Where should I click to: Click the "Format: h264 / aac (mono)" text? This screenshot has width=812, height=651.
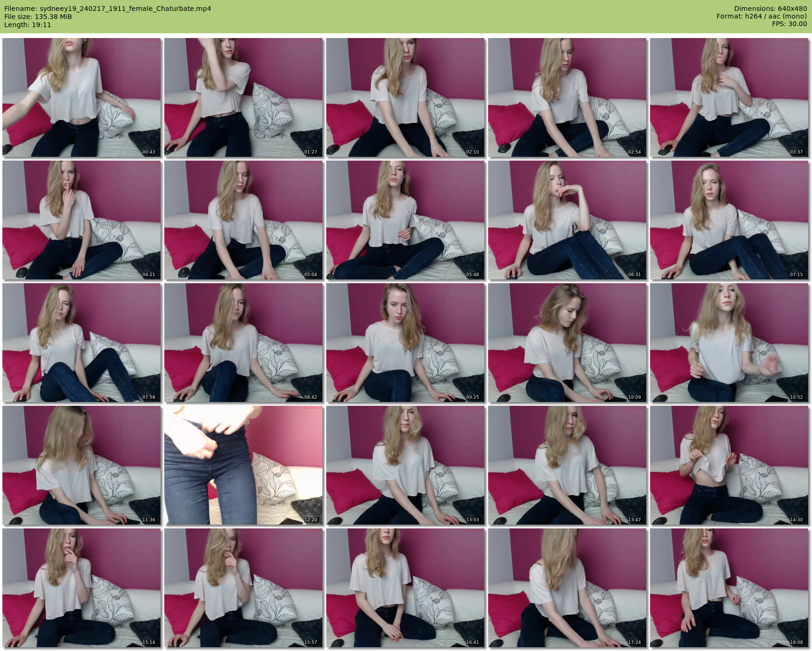(x=762, y=16)
